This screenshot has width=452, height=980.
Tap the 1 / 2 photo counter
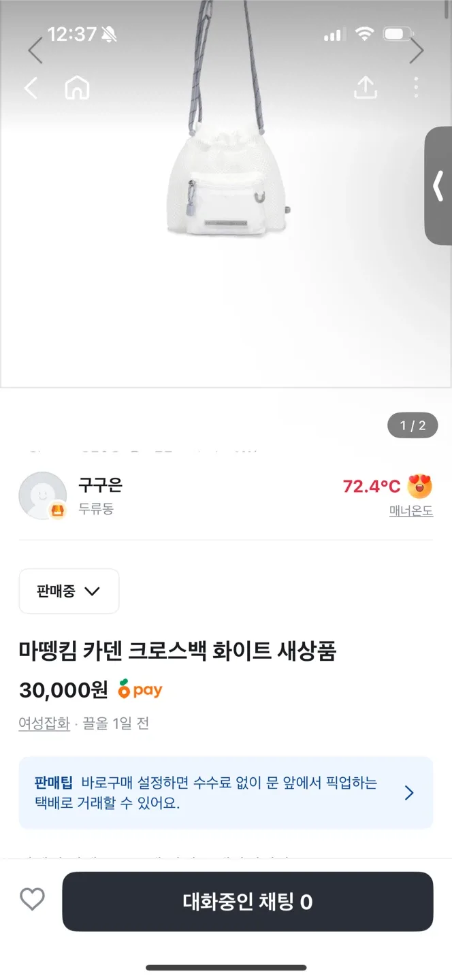point(413,426)
